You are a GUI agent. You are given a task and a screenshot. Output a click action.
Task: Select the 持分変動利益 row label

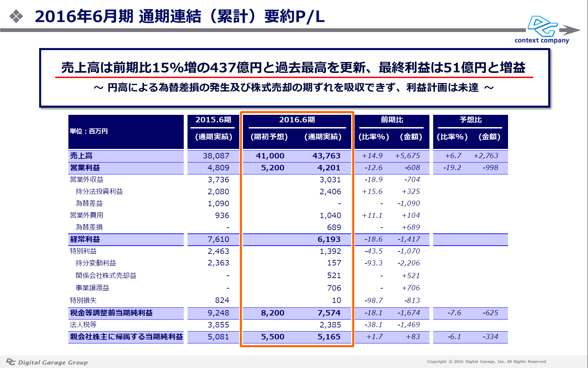tap(96, 263)
